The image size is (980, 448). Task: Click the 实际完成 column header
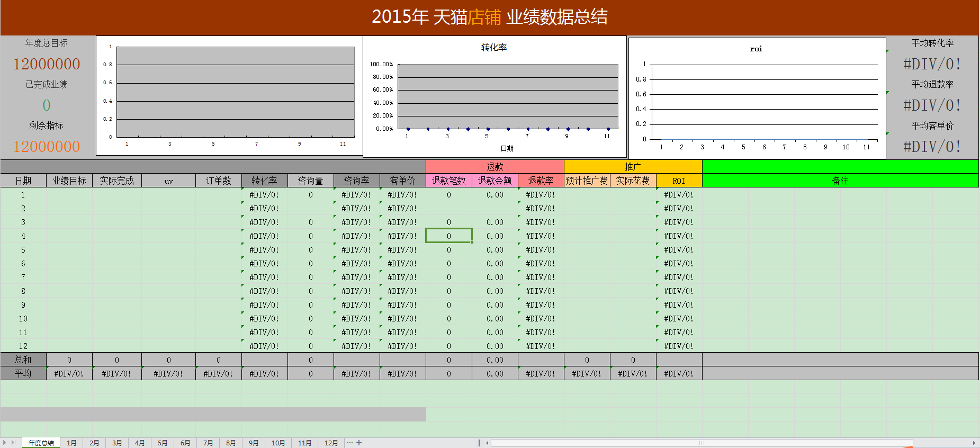[117, 181]
